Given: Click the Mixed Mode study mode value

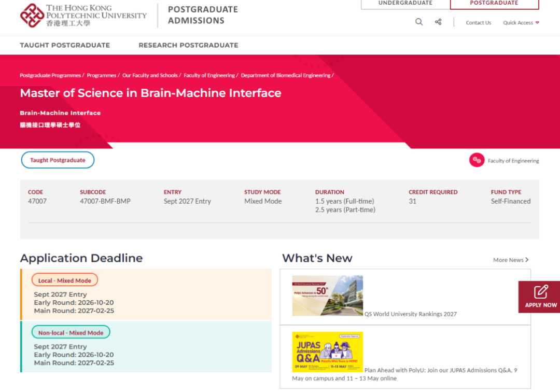Looking at the screenshot, I should click(263, 201).
